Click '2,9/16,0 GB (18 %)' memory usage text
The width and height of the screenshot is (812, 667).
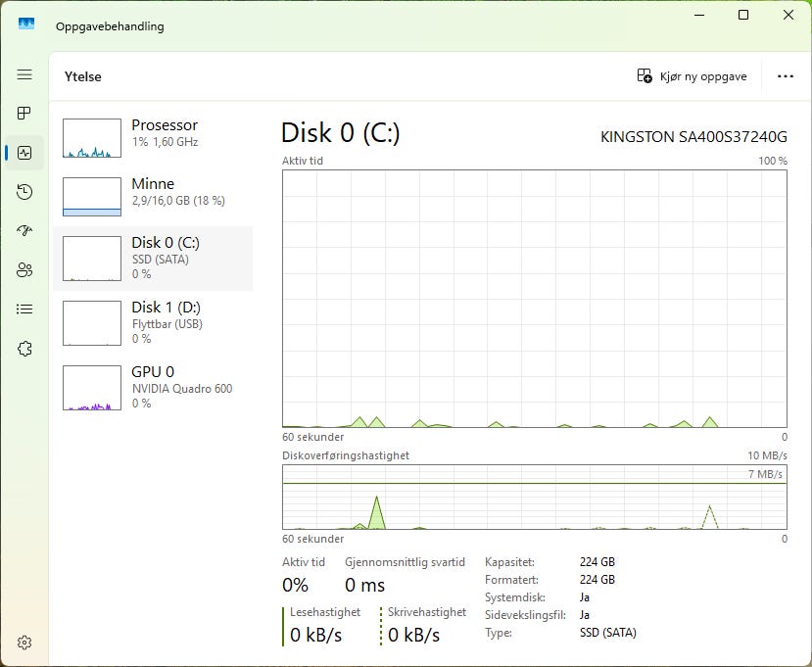[178, 201]
